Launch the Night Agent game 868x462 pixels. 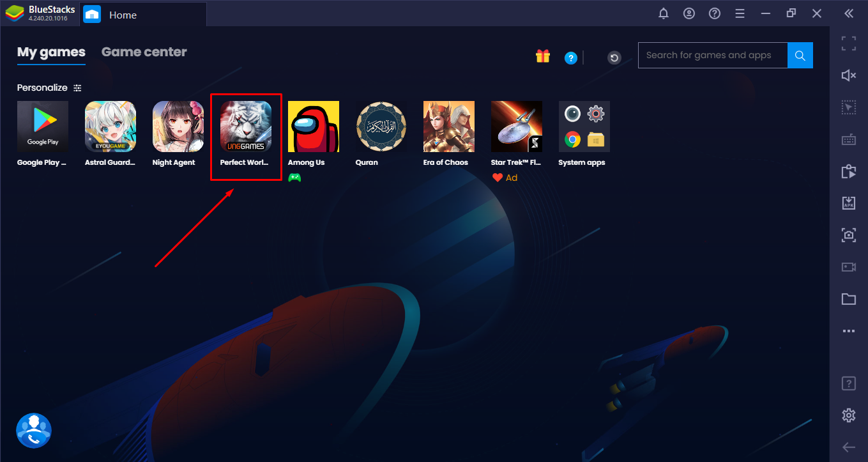(178, 127)
